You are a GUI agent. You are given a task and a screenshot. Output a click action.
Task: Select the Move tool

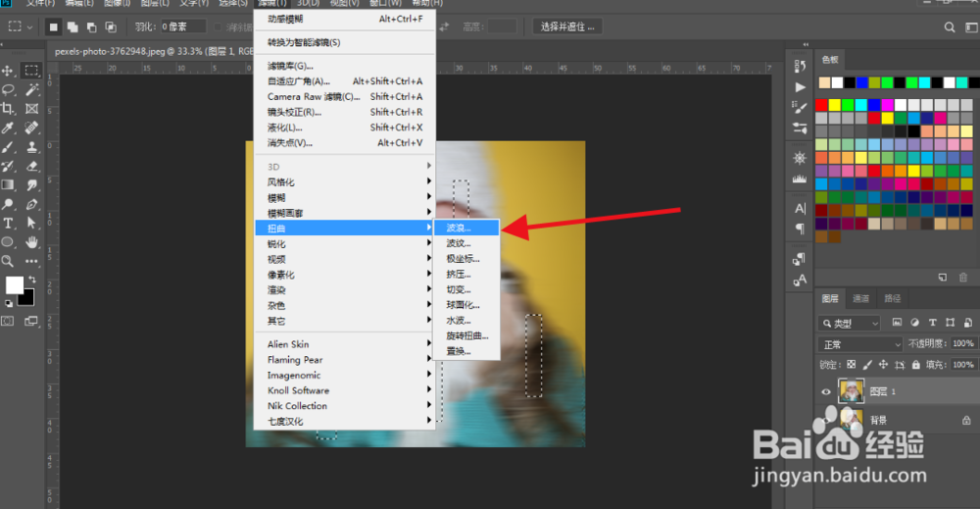(8, 71)
